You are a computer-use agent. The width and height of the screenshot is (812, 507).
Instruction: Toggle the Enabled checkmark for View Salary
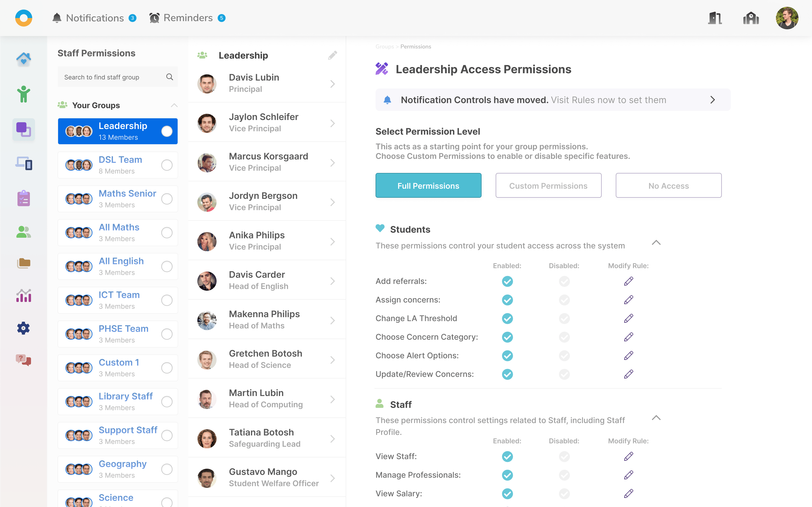pyautogui.click(x=507, y=493)
